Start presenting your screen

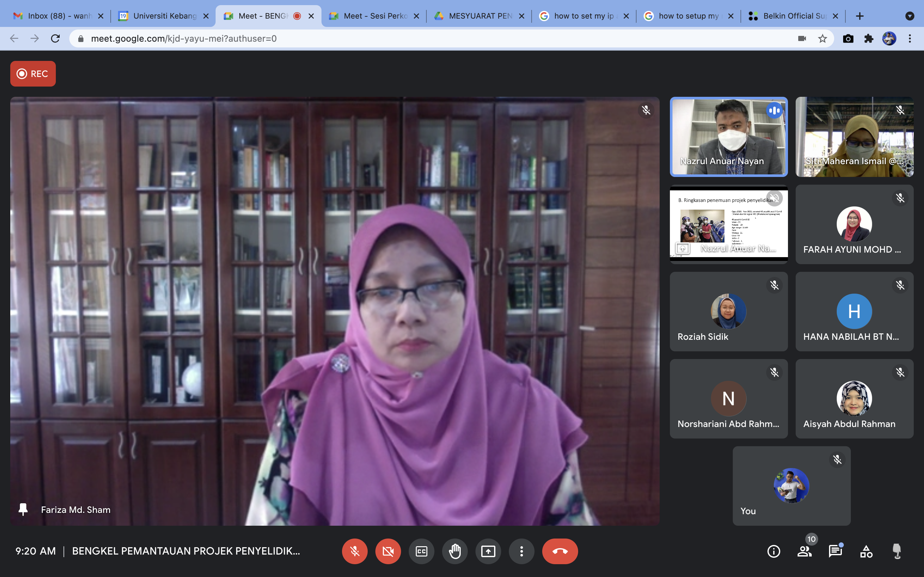coord(488,551)
